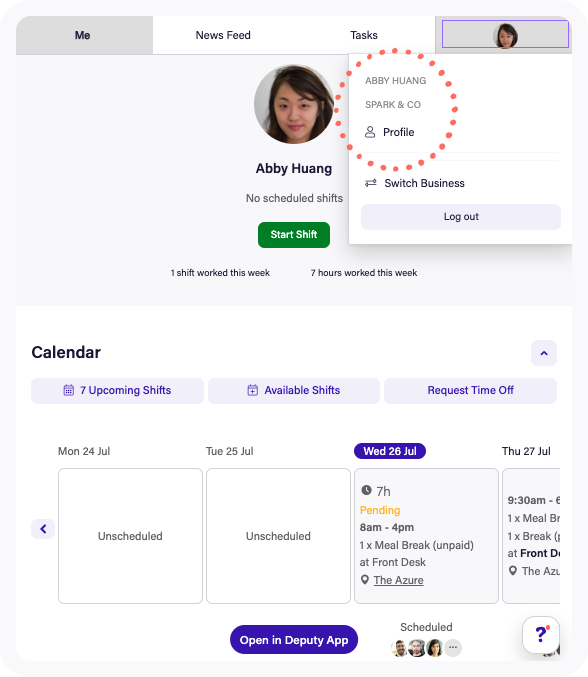588x677 pixels.
Task: Click the person icon beside Profile
Action: coord(370,132)
